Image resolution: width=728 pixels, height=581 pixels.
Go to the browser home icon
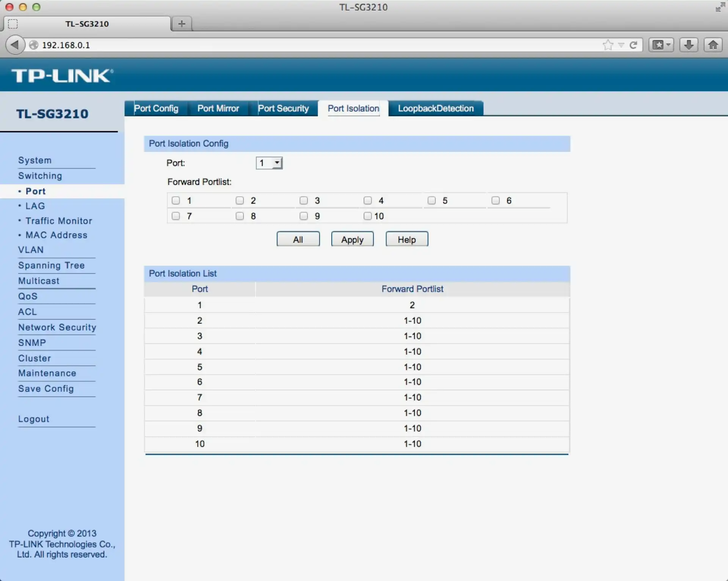(x=713, y=45)
